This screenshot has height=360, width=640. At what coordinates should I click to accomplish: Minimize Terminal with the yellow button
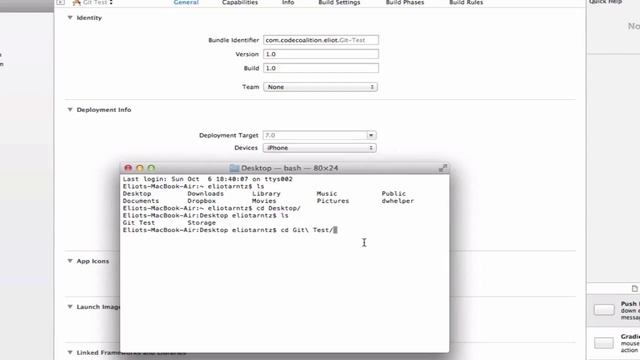pos(140,168)
